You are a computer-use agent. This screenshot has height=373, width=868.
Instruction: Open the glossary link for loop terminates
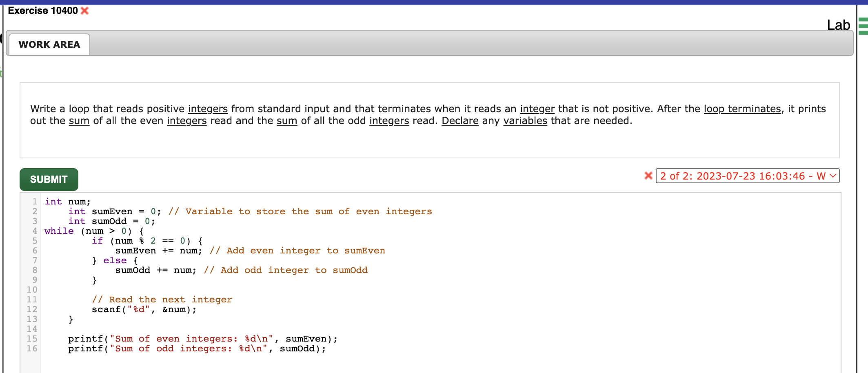coord(742,109)
